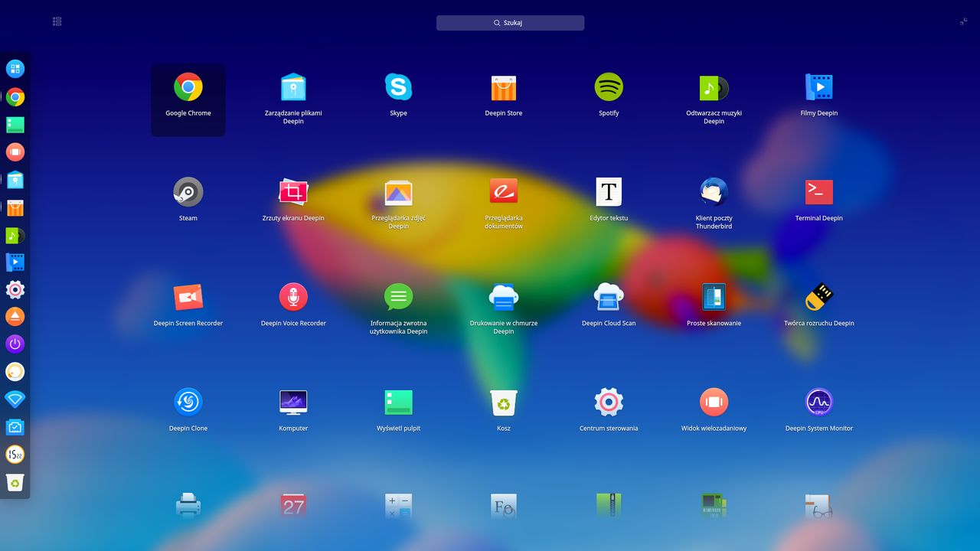Click the eject device icon in dock
The width and height of the screenshot is (980, 551).
[15, 316]
